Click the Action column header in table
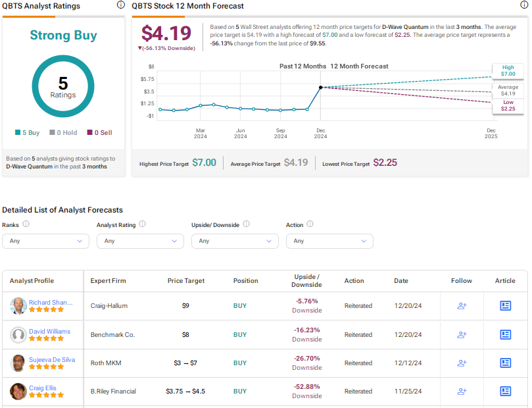Screen dimensions: 532x408 pyautogui.click(x=354, y=281)
